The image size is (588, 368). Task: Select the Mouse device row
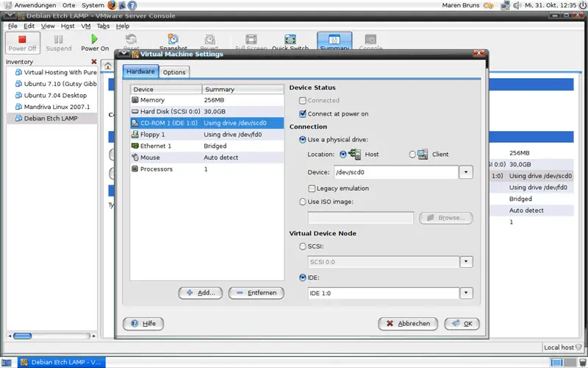pyautogui.click(x=207, y=158)
